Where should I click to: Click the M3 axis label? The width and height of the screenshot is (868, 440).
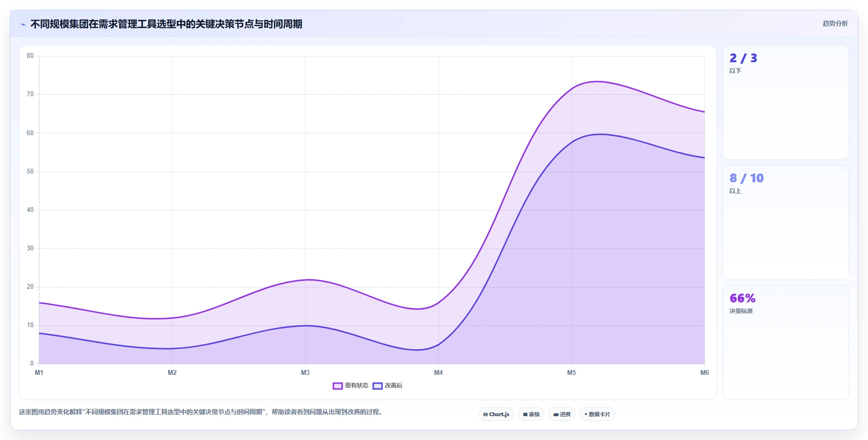point(305,372)
